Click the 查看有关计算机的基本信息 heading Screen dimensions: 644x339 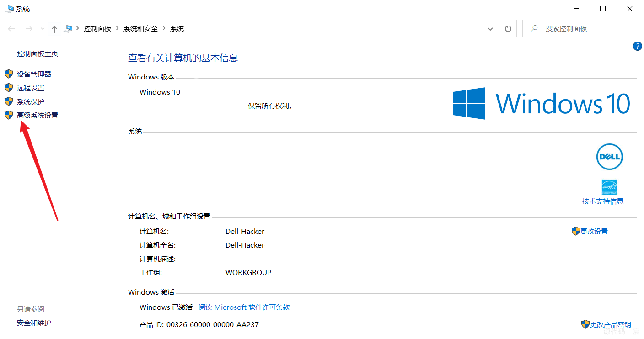click(183, 58)
